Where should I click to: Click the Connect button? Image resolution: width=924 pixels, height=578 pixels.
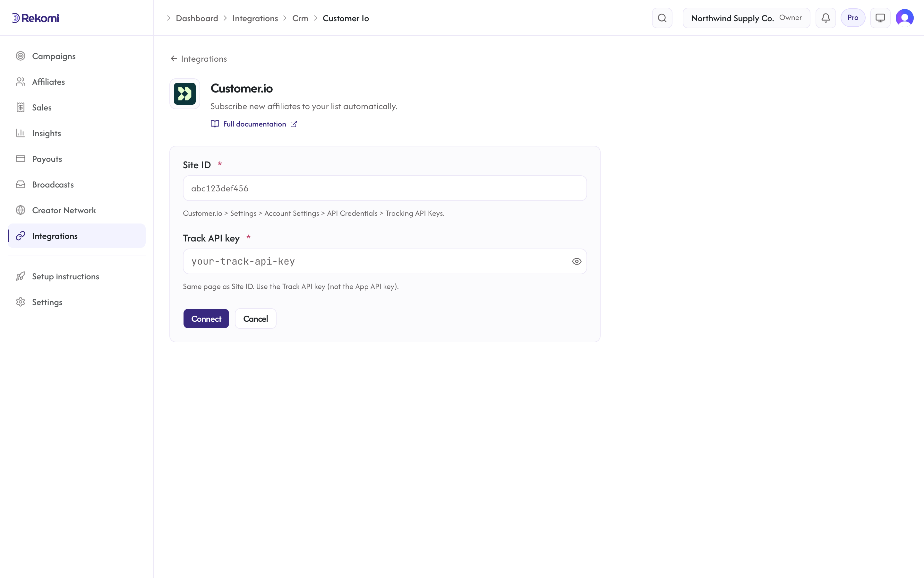pos(206,319)
